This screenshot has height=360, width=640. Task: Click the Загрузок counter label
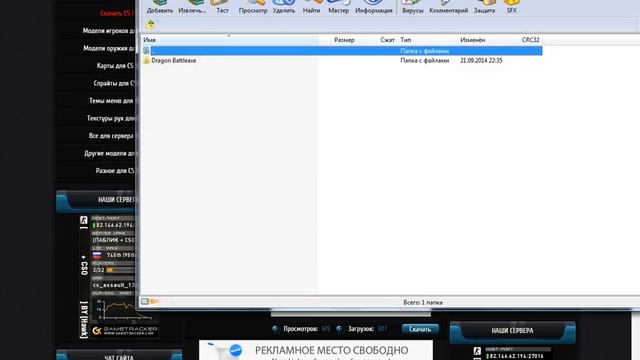click(x=361, y=329)
